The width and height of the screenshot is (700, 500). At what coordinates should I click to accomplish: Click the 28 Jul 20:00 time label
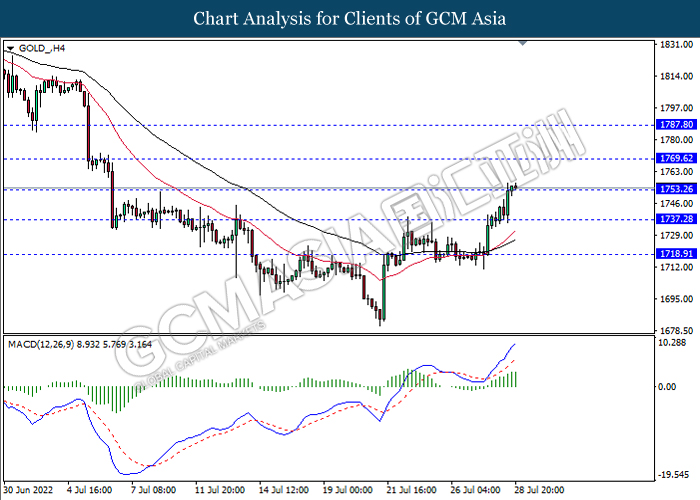539,490
